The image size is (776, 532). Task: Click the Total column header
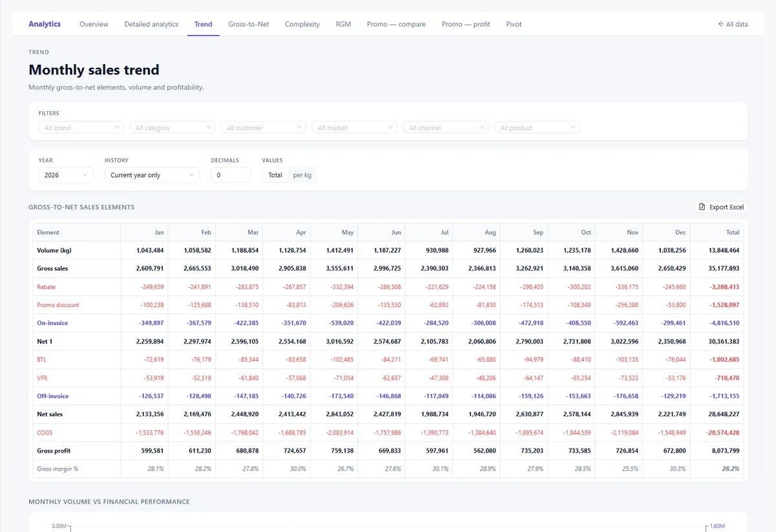tap(717, 232)
